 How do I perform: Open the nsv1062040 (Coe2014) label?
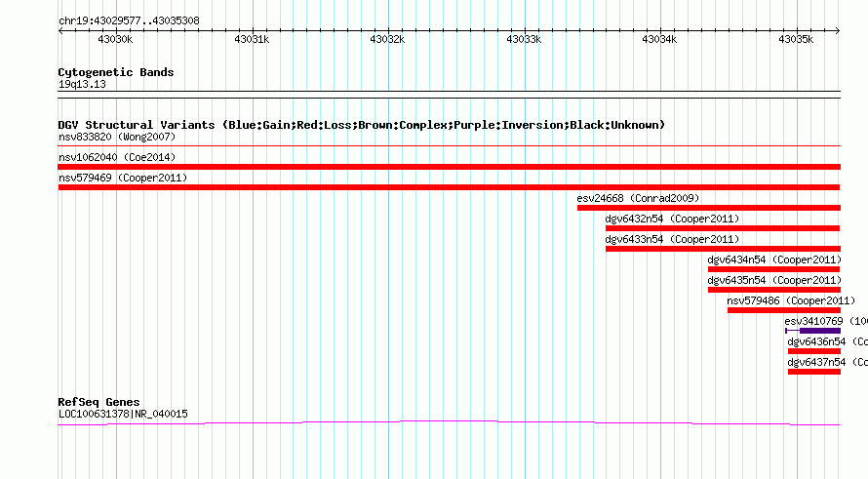pyautogui.click(x=117, y=157)
